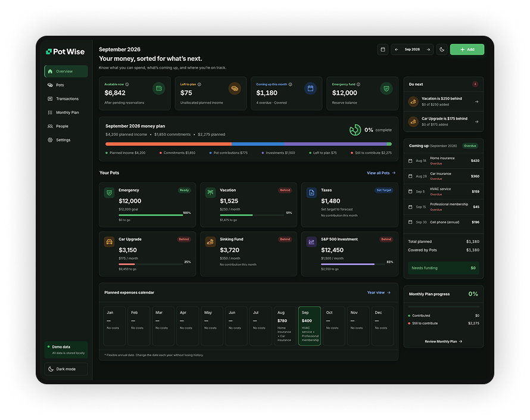Image resolution: width=530 pixels, height=420 pixels.
Task: Select Aug in planned expenses calendar
Action: click(285, 326)
